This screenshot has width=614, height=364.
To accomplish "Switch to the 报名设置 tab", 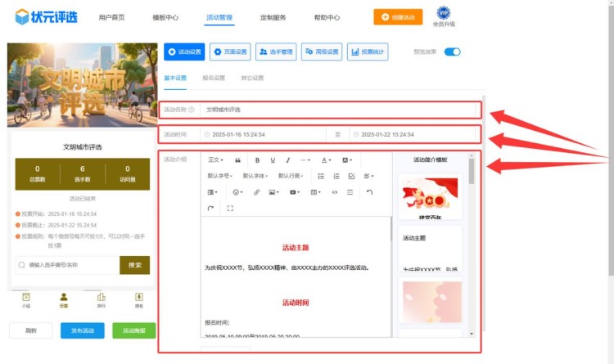I will [214, 79].
